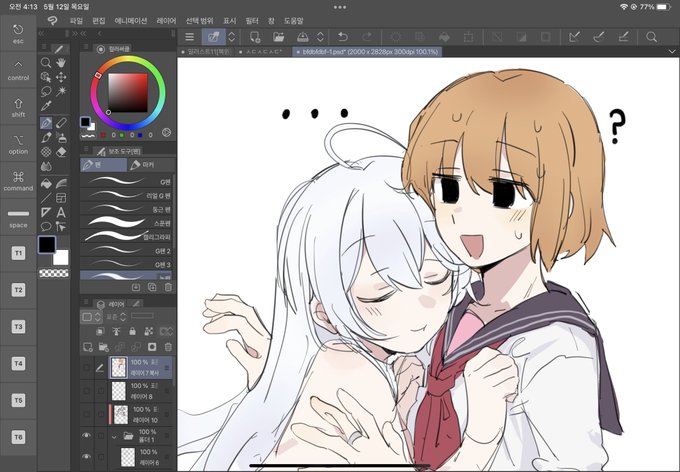Image resolution: width=680 pixels, height=472 pixels.
Task: Open the hamburger menu in command bar
Action: (x=190, y=37)
